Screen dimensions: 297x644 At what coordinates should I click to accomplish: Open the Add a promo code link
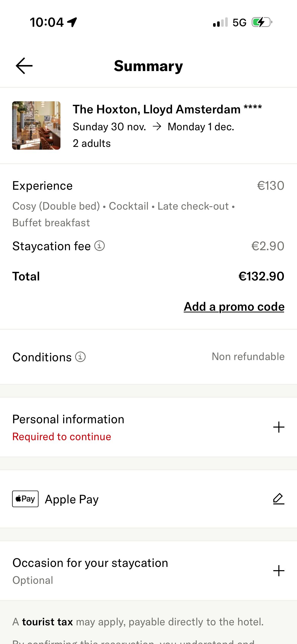click(x=234, y=306)
